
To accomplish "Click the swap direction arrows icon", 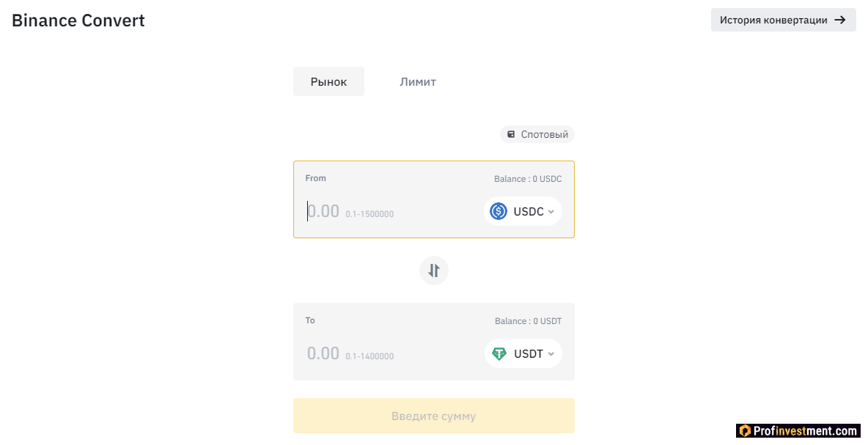I will pyautogui.click(x=433, y=270).
